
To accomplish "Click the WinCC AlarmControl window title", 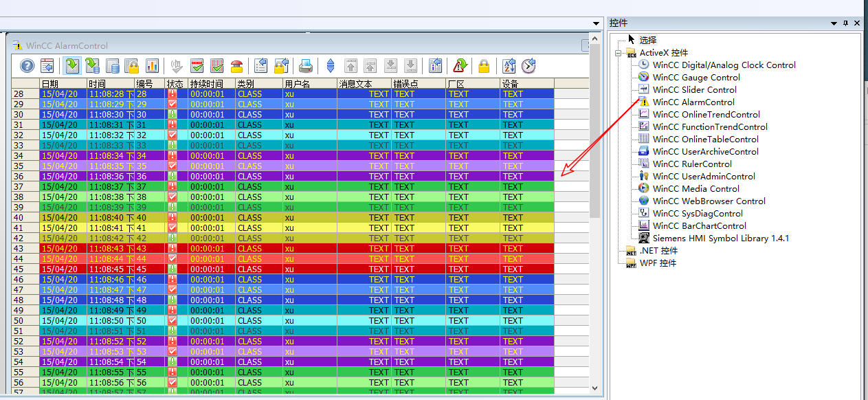I will 67,46.
